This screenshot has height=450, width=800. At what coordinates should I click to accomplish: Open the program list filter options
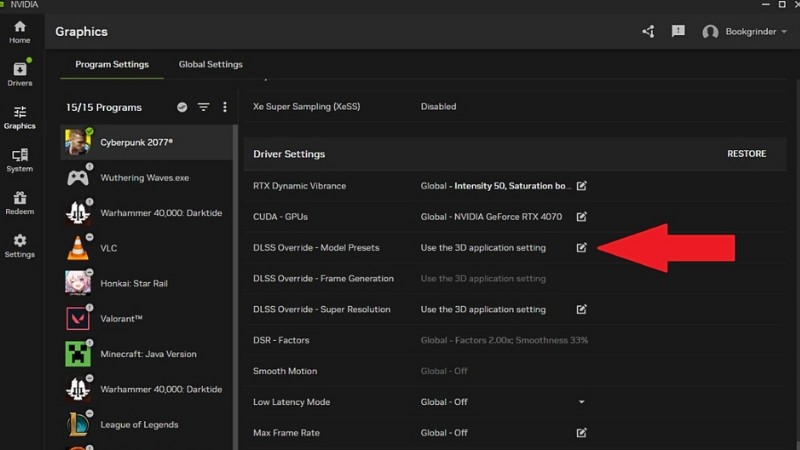[x=203, y=107]
